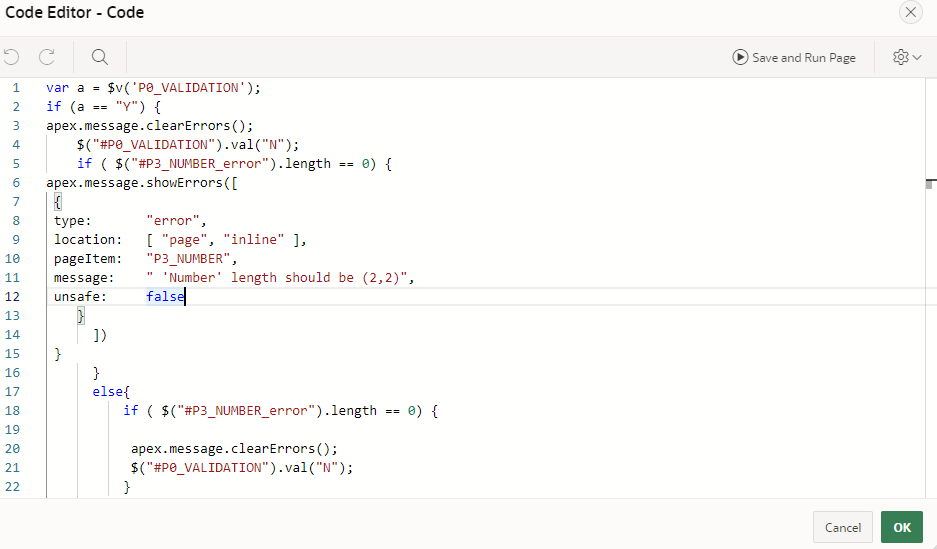Click the undo arrow icon
Image resolution: width=937 pixels, height=549 pixels.
pyautogui.click(x=11, y=57)
